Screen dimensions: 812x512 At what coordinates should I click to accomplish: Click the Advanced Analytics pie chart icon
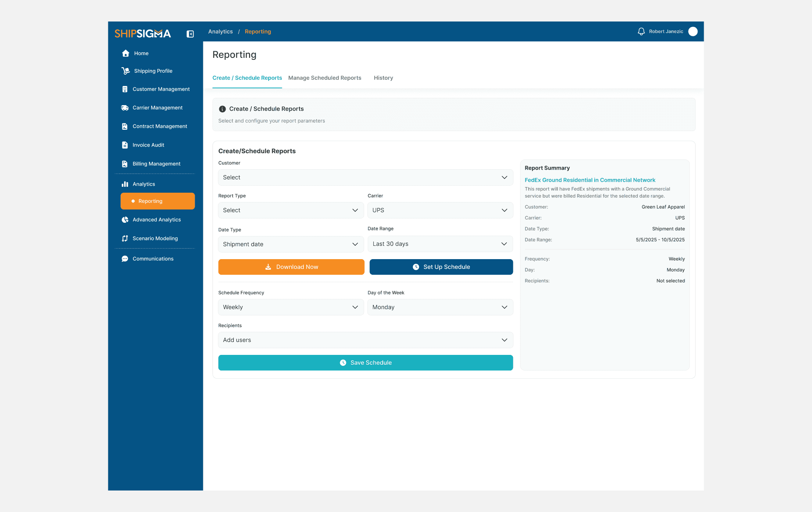click(125, 220)
